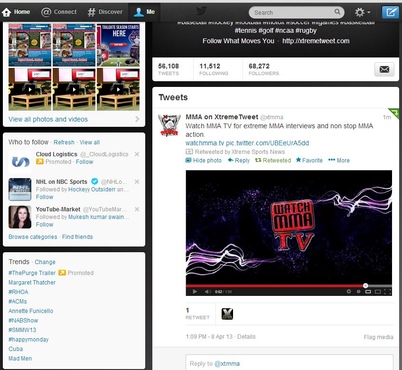The image size is (402, 370).
Task: Mute the video volume
Action: (x=207, y=292)
